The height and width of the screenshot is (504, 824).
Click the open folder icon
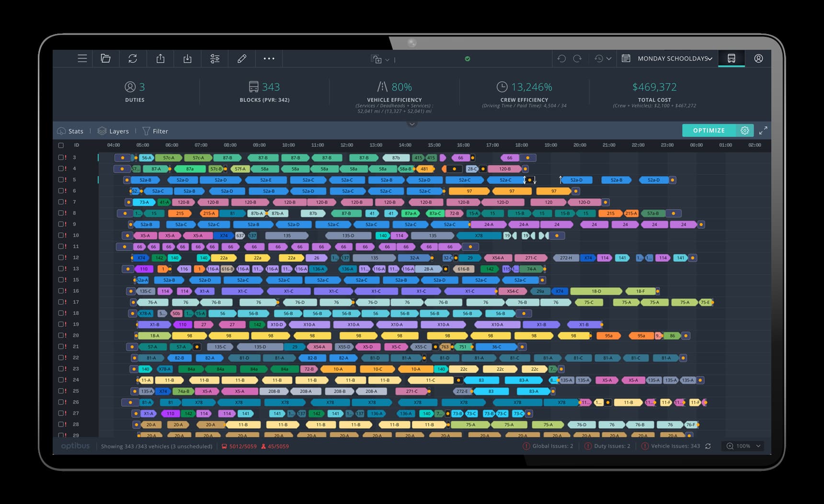106,58
